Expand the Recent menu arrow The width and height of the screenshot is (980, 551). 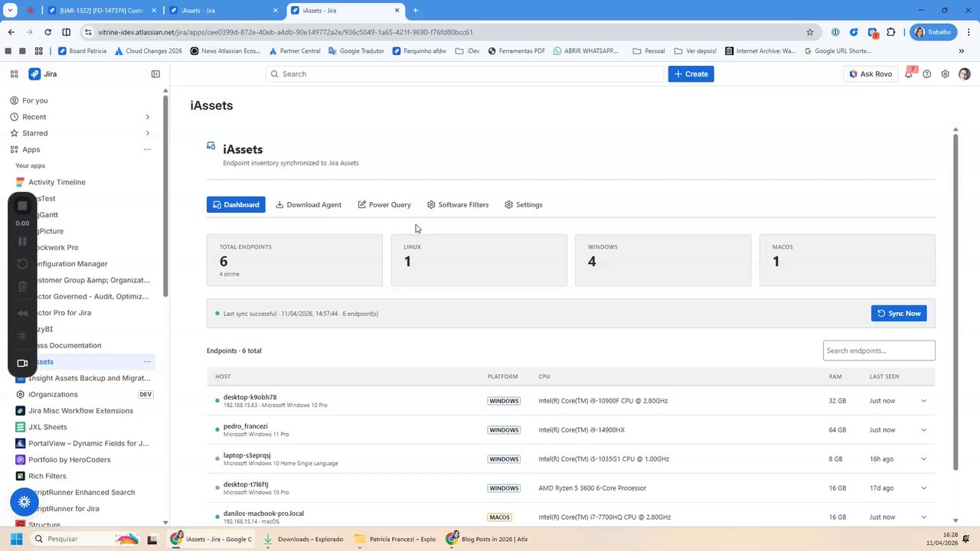tap(148, 117)
